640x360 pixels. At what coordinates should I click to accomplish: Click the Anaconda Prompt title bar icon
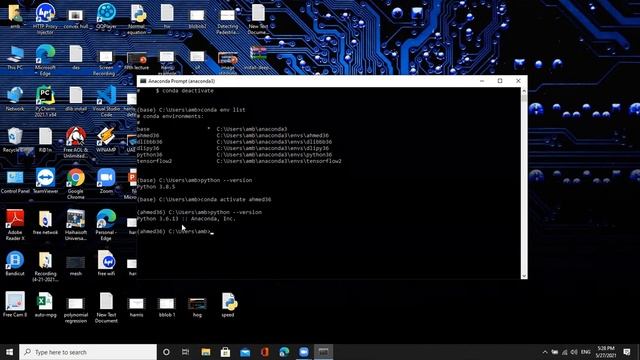(143, 81)
